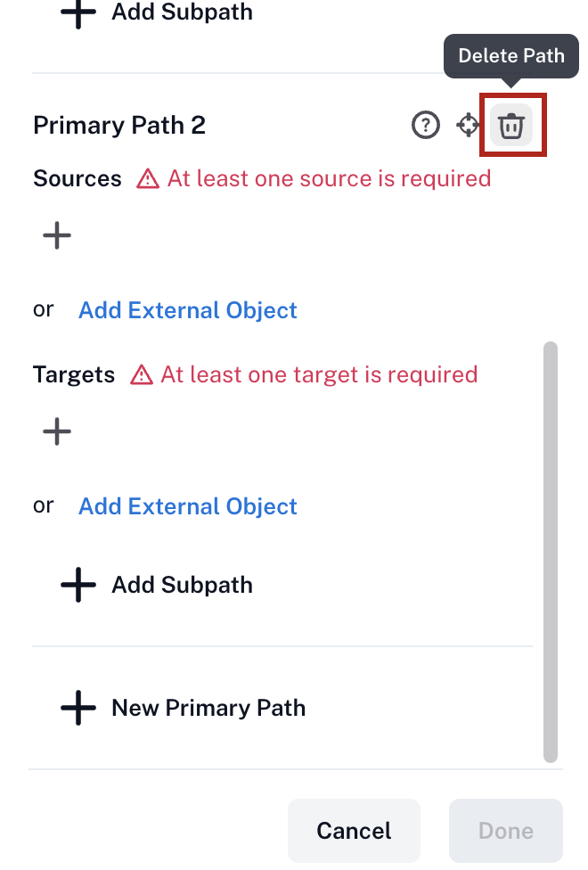588x870 pixels.
Task: Open Add External Object under Targets
Action: (x=187, y=506)
